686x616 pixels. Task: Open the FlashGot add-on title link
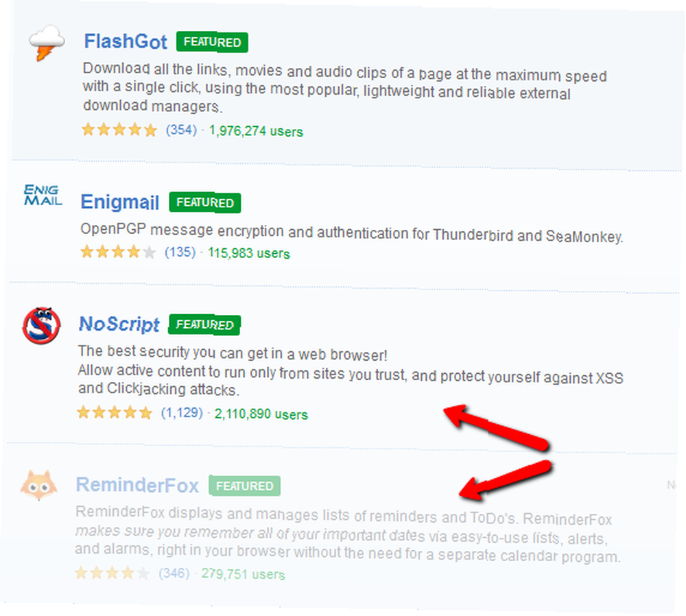click(x=126, y=42)
